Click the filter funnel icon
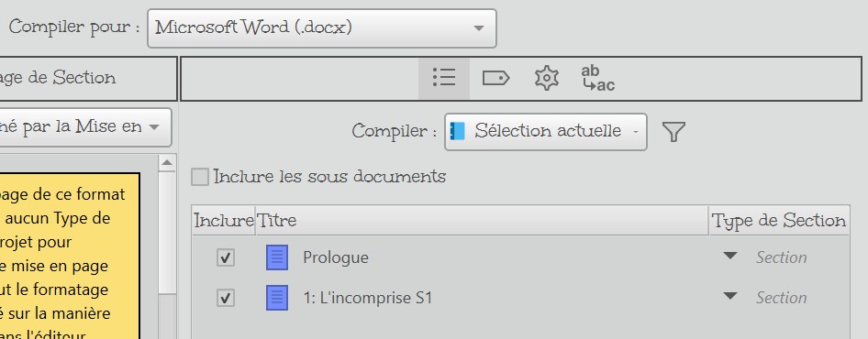The image size is (868, 339). 673,132
